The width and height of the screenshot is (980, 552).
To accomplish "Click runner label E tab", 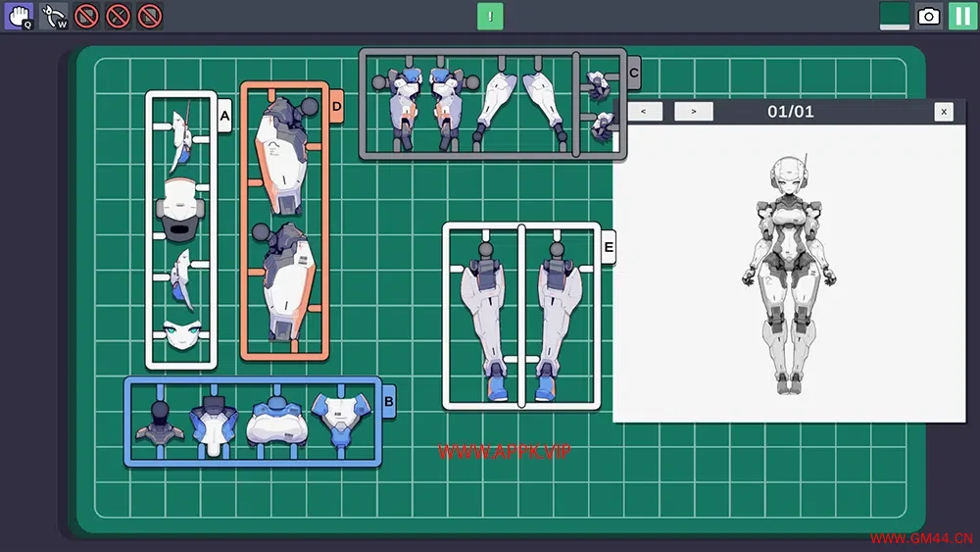I will [608, 249].
